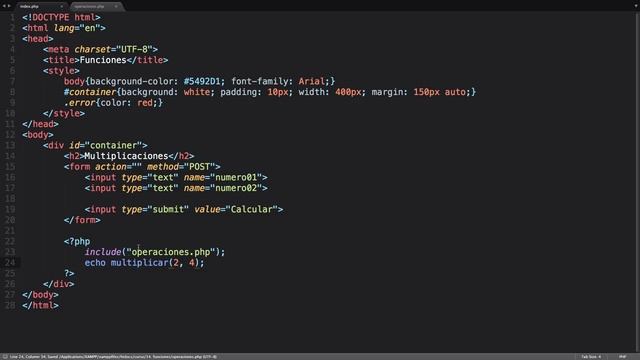The height and width of the screenshot is (360, 640).
Task: Click on line number 24 in gutter
Action: point(10,263)
